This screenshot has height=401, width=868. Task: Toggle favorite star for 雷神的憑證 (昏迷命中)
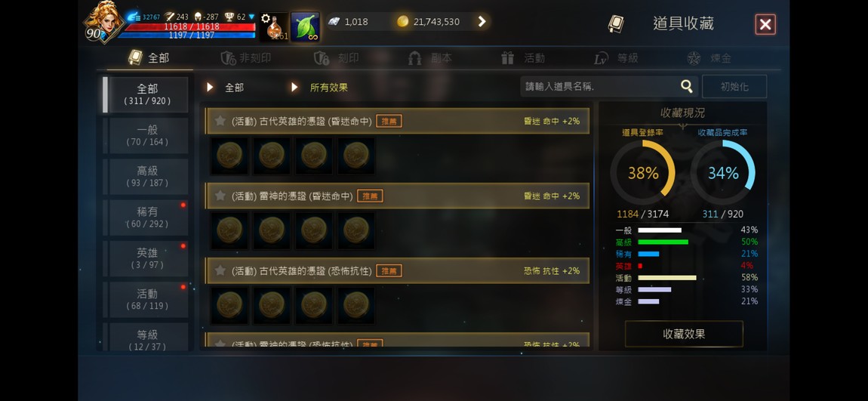tap(220, 196)
